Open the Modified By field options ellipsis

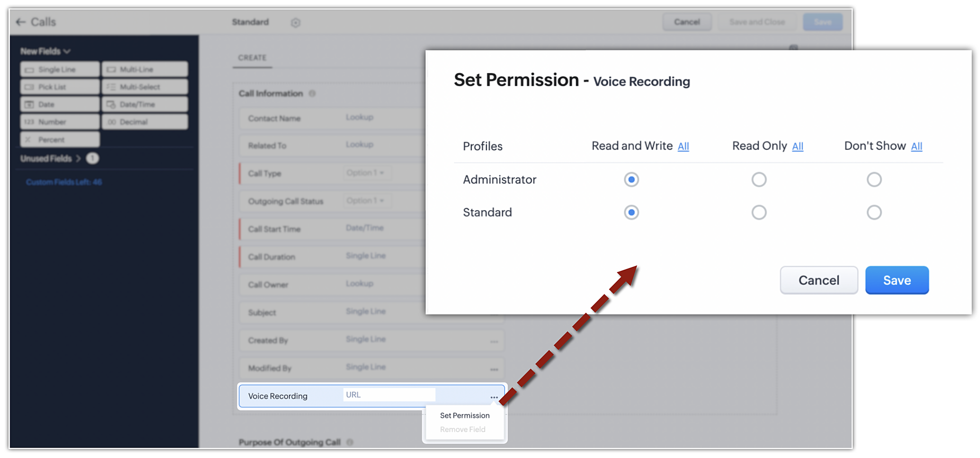494,369
